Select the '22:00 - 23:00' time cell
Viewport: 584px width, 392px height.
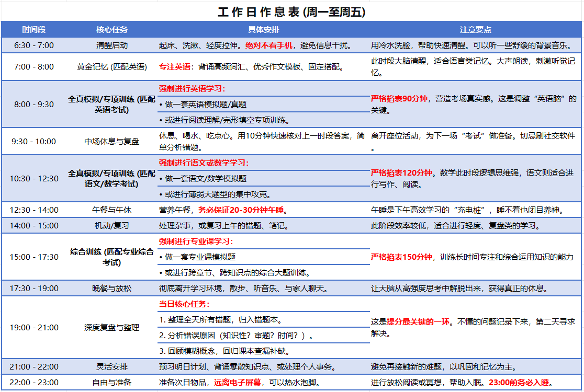coord(34,383)
